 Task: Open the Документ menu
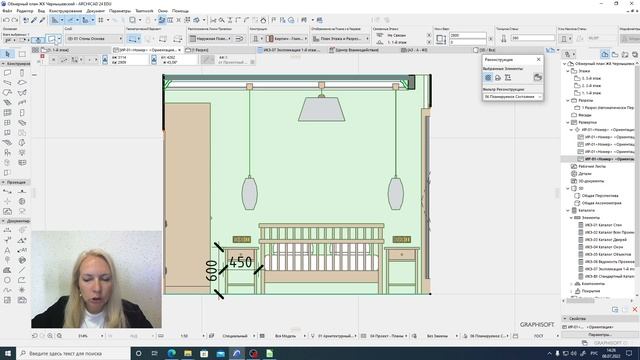(x=96, y=11)
